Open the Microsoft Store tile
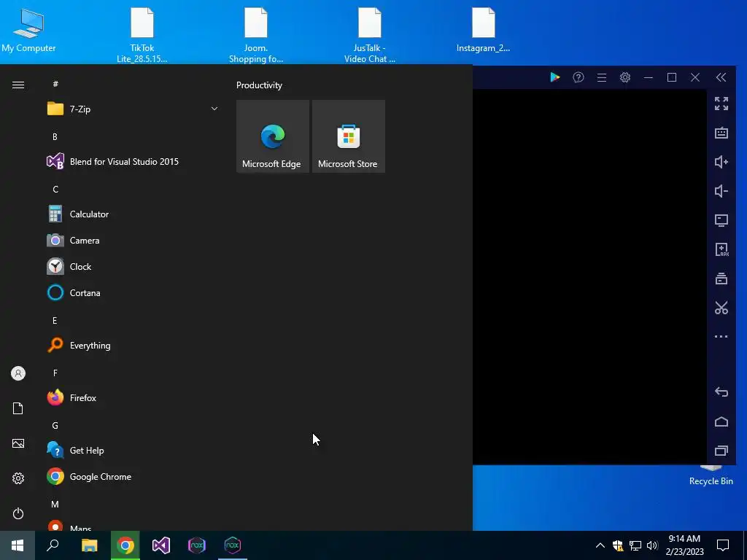Screen dimensions: 747x560 coord(348,136)
